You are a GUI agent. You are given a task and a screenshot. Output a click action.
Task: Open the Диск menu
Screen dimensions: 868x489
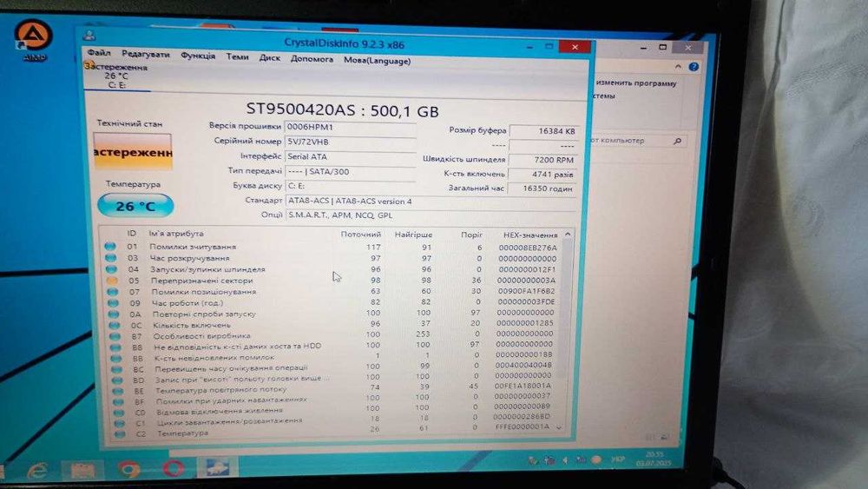coord(270,57)
